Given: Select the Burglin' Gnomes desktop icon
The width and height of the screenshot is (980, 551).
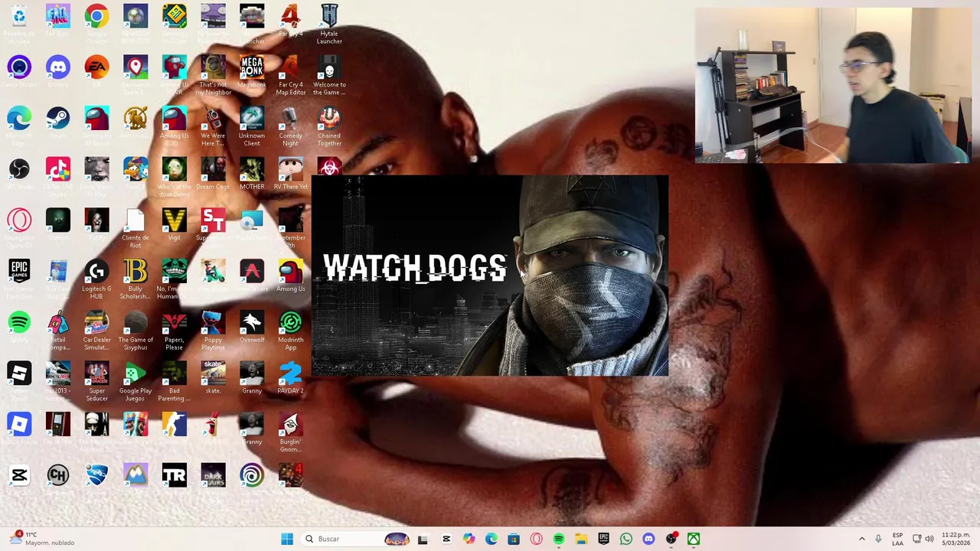Looking at the screenshot, I should click(x=291, y=424).
